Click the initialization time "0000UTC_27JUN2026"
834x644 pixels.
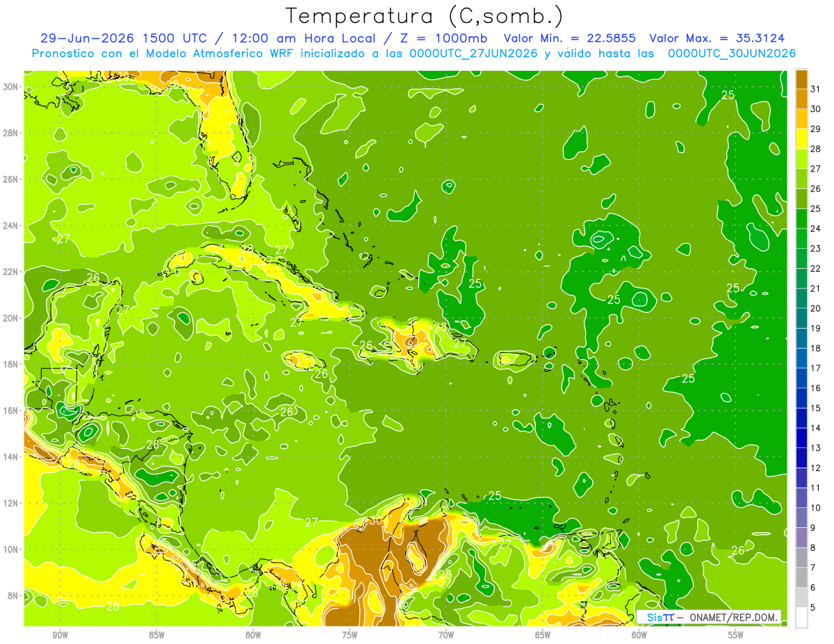473,53
